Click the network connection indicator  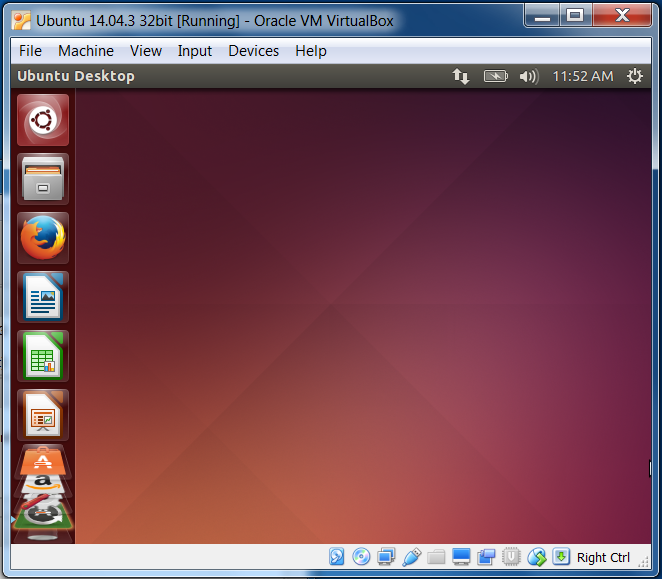[461, 76]
